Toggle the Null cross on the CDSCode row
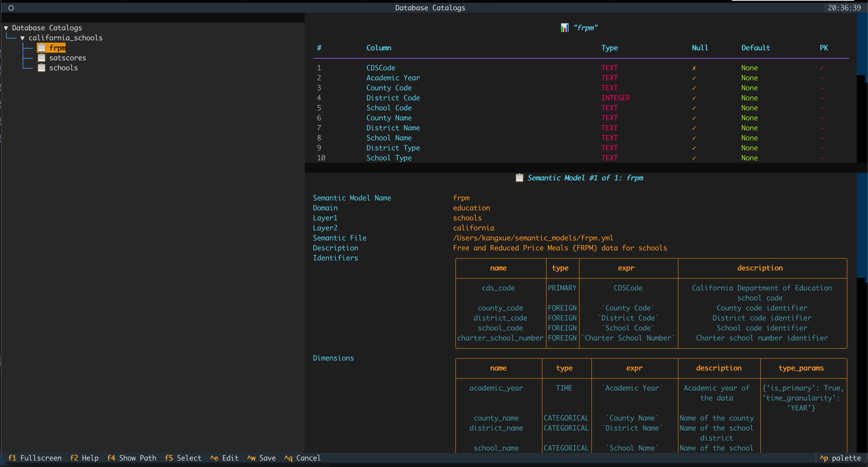The width and height of the screenshot is (868, 467). click(x=694, y=68)
